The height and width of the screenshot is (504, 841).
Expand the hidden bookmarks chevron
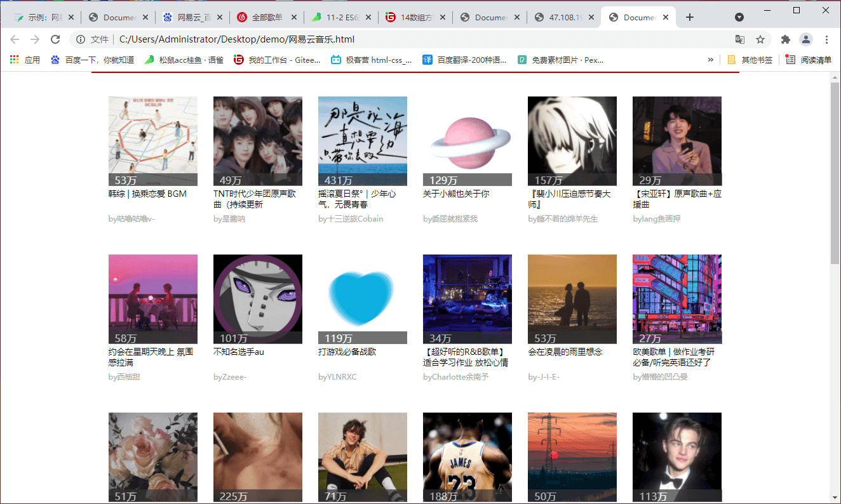point(711,60)
